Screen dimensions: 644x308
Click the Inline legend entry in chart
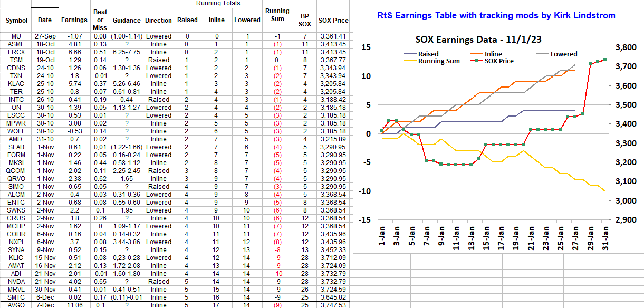[493, 54]
